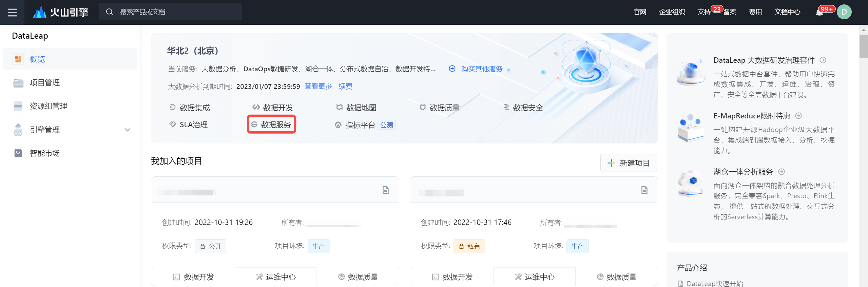Click the resource group management icon
Screen dimensions: 868x287
[x=18, y=106]
